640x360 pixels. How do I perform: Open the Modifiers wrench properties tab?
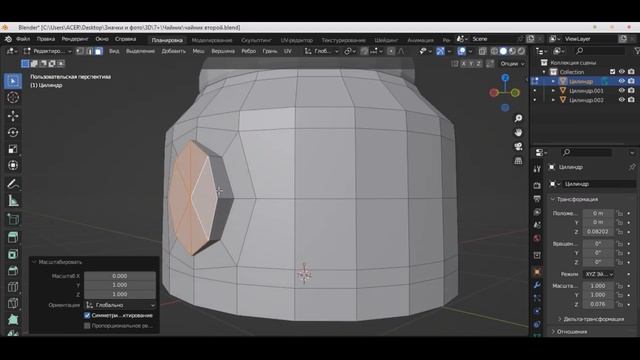coord(537,285)
